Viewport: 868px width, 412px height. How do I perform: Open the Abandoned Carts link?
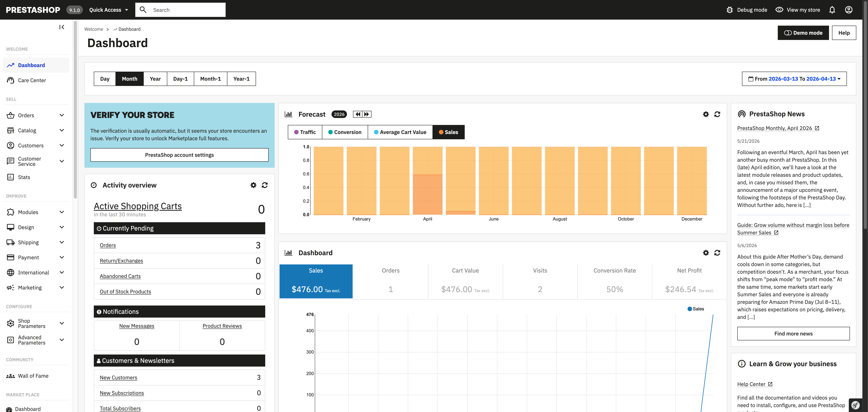point(120,276)
